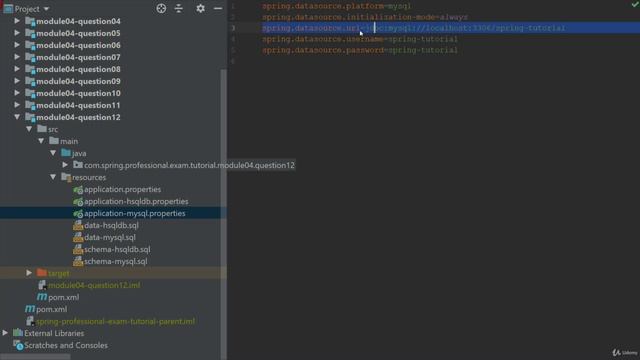This screenshot has width=640, height=360.
Task: Click the green inspection checkmark icon
Action: 635,4
